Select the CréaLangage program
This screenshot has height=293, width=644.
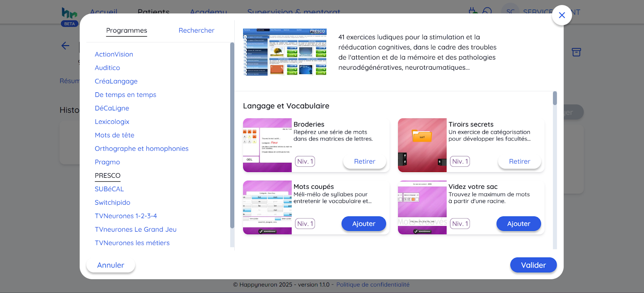116,81
